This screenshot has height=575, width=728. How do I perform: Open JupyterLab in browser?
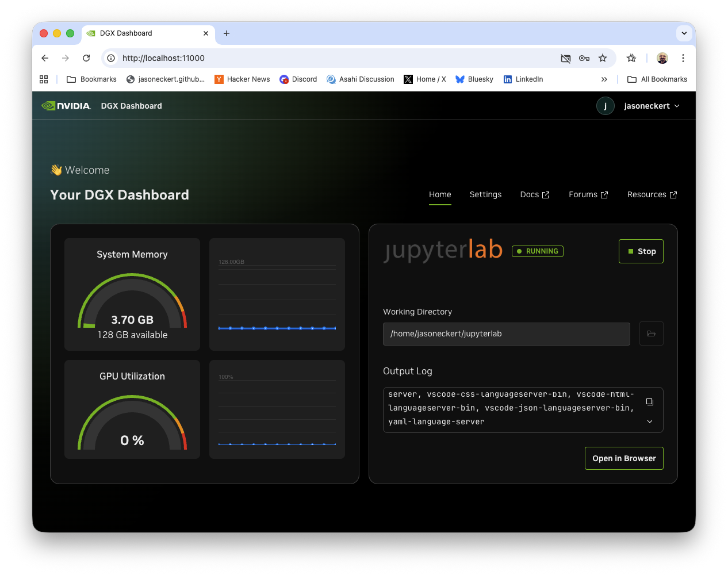pyautogui.click(x=624, y=458)
